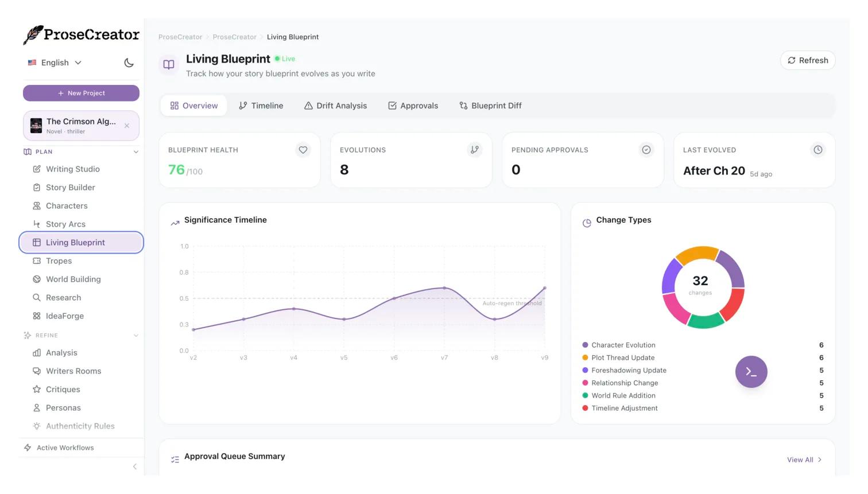Click the clock icon on Last Evolved card
Image resolution: width=868 pixels, height=494 pixels.
point(818,150)
